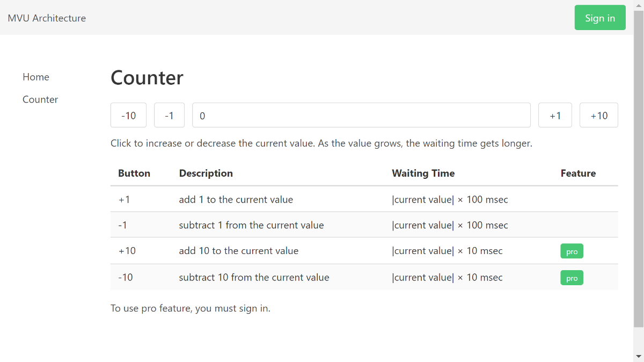Click the scrollbar down arrow
This screenshot has width=644, height=362.
point(639,357)
